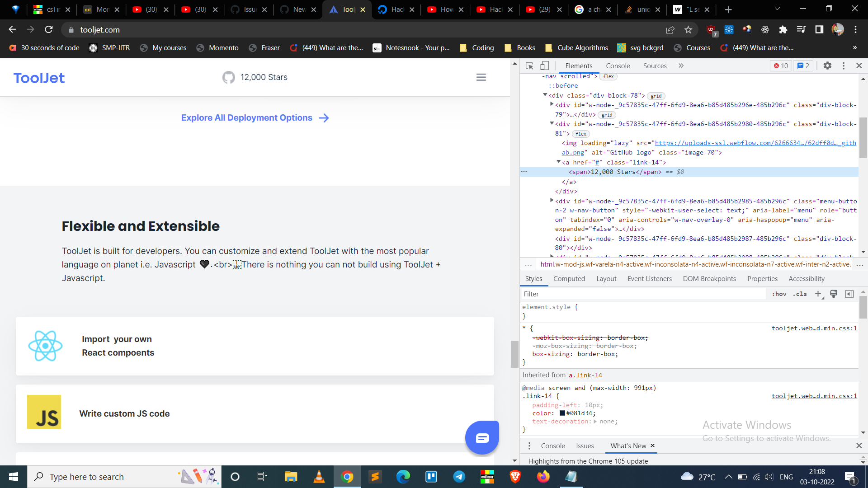Click the Explore All Deployment Options link
868x488 pixels.
[x=246, y=117]
